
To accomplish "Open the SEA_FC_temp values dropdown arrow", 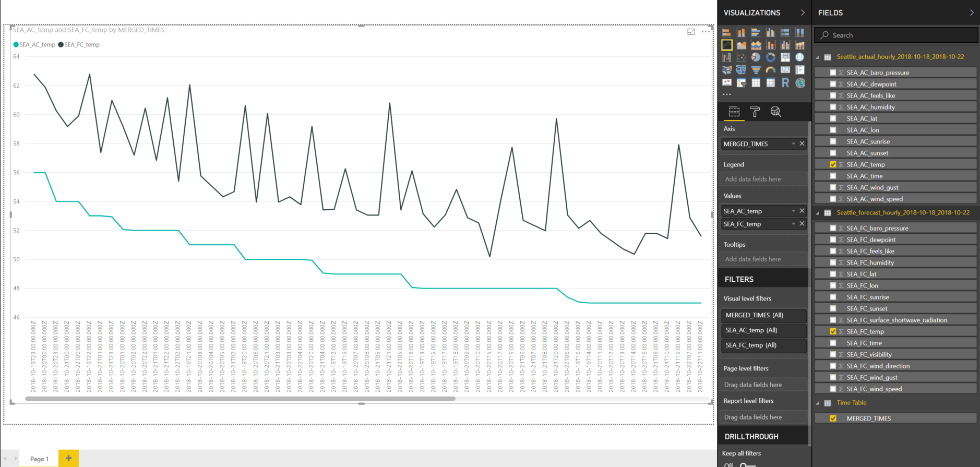I will 793,224.
